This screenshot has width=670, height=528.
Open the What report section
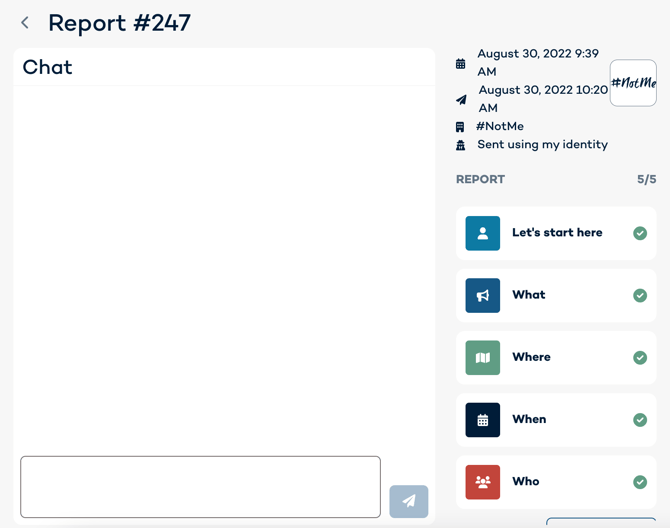(556, 296)
